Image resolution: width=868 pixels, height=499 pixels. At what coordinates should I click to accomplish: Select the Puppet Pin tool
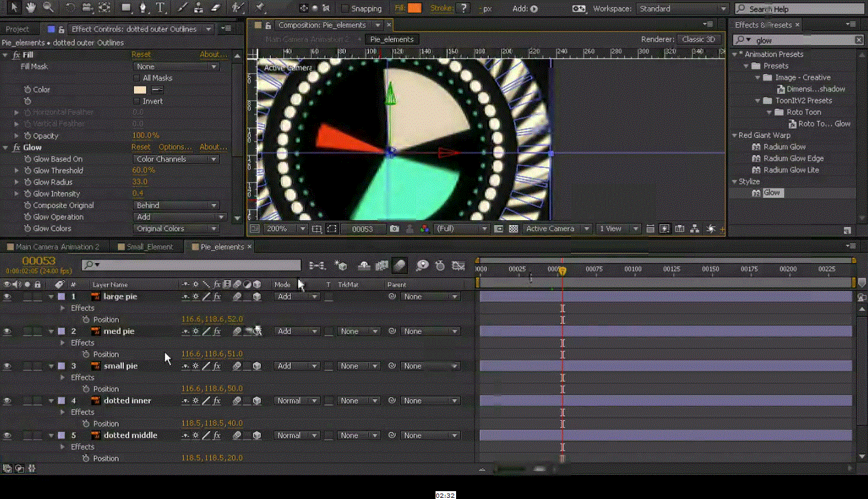[x=259, y=8]
